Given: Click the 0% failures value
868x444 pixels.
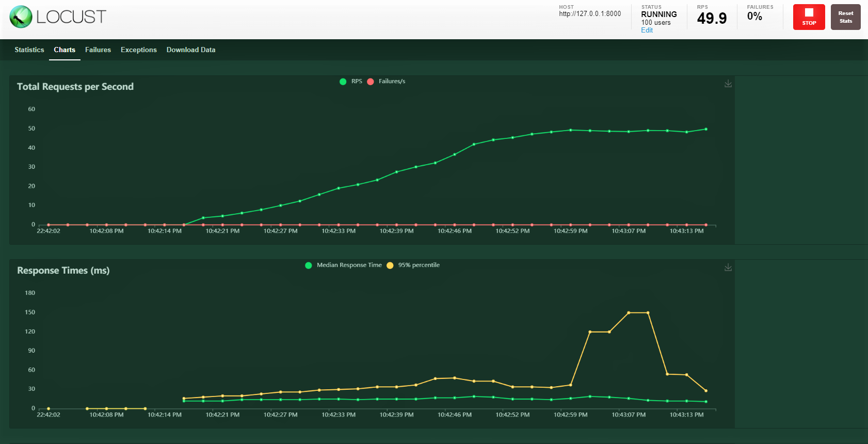Looking at the screenshot, I should pyautogui.click(x=754, y=17).
